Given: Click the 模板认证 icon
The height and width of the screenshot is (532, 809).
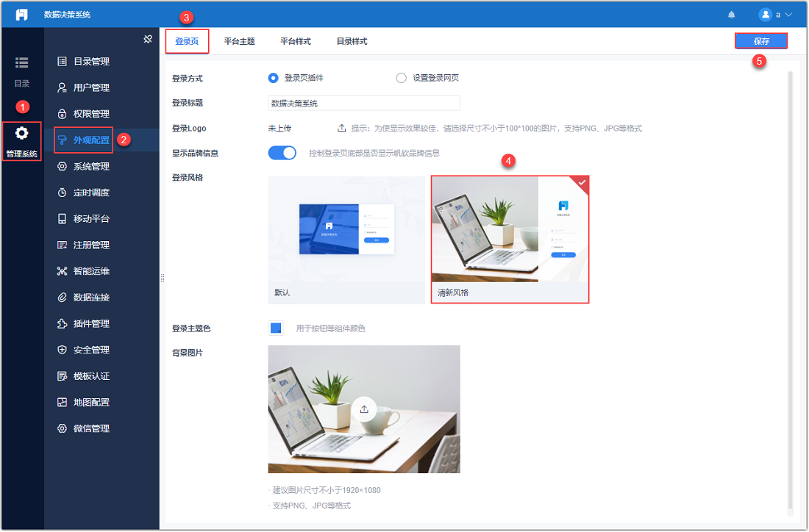Looking at the screenshot, I should (x=62, y=375).
